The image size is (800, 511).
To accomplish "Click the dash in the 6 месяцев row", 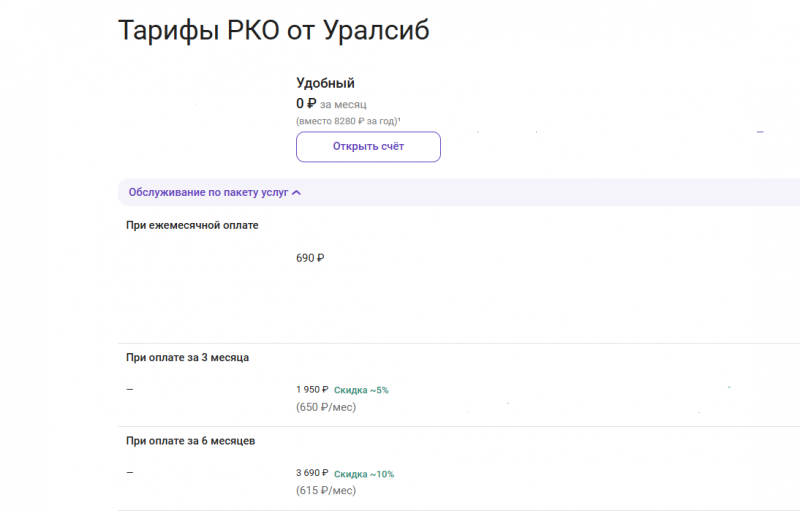I will tap(130, 473).
